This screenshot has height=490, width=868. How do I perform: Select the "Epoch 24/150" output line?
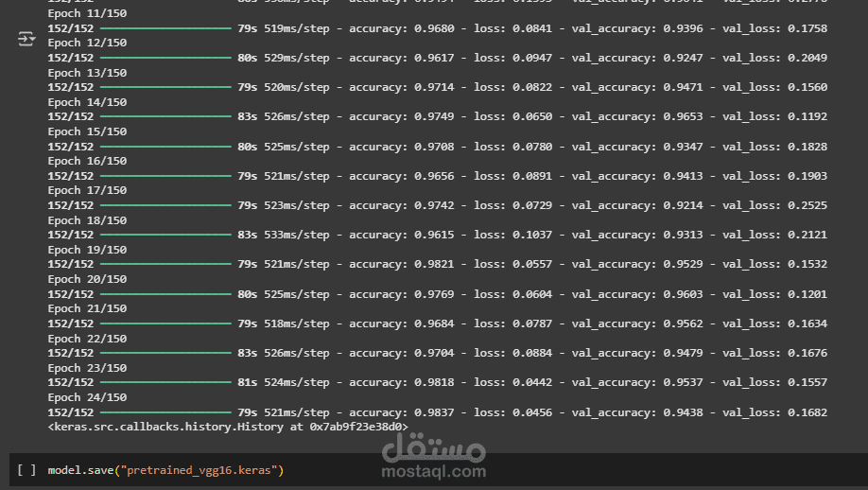click(x=87, y=397)
